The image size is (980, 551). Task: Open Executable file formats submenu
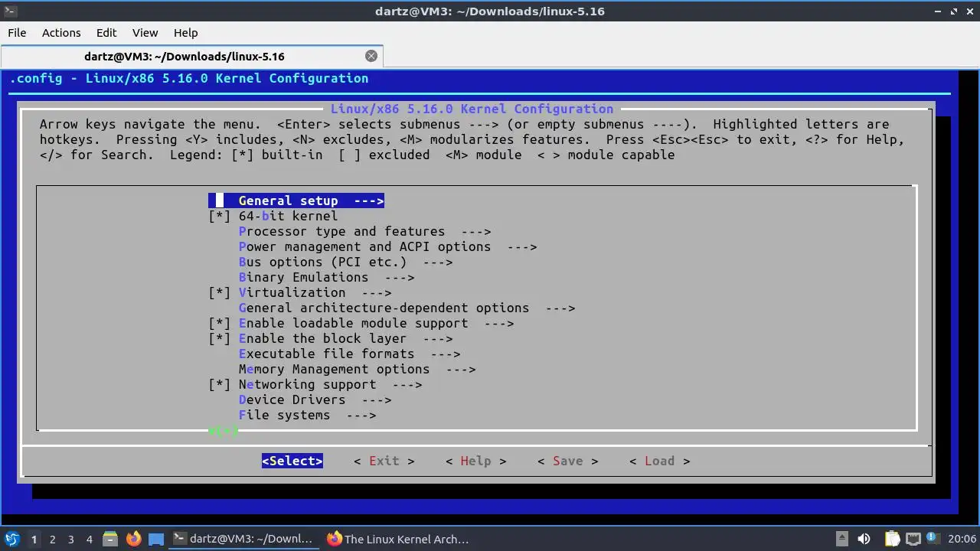click(349, 354)
